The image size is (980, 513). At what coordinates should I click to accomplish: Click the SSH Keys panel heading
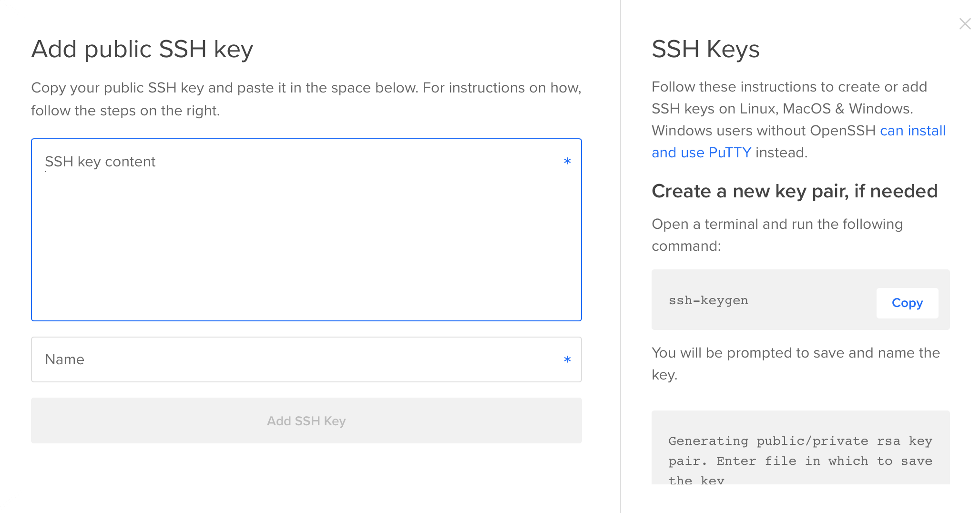706,49
